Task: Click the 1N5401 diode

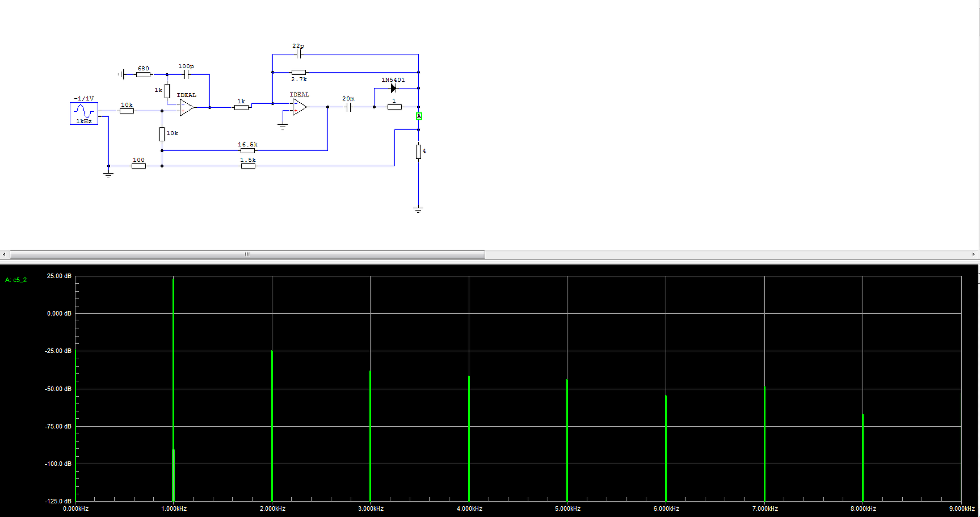Action: coord(393,89)
